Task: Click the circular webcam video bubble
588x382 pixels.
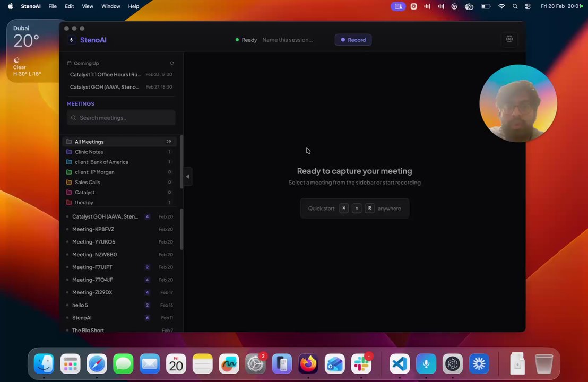Action: coord(518,103)
